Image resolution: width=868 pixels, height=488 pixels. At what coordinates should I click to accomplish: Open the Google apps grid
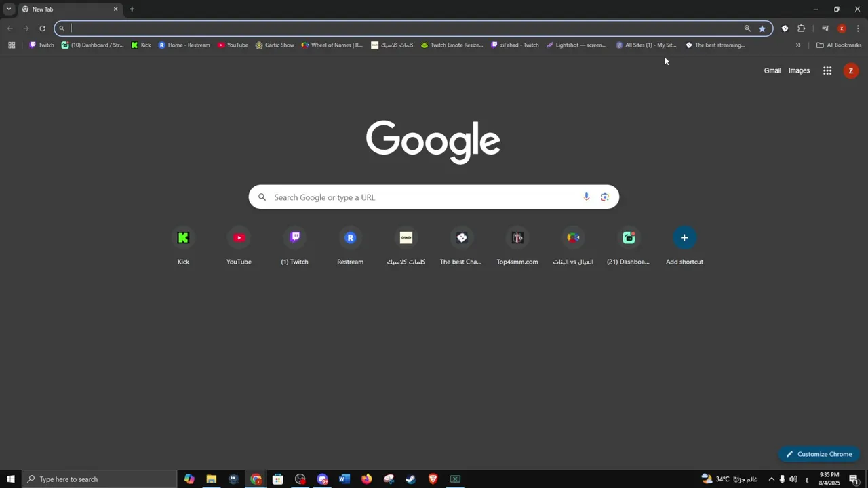[827, 70]
